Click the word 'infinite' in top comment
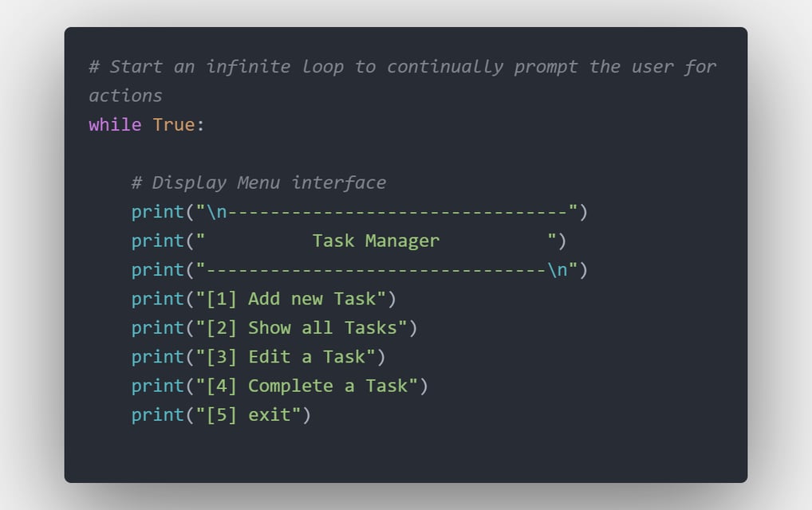The width and height of the screenshot is (812, 510). (248, 67)
